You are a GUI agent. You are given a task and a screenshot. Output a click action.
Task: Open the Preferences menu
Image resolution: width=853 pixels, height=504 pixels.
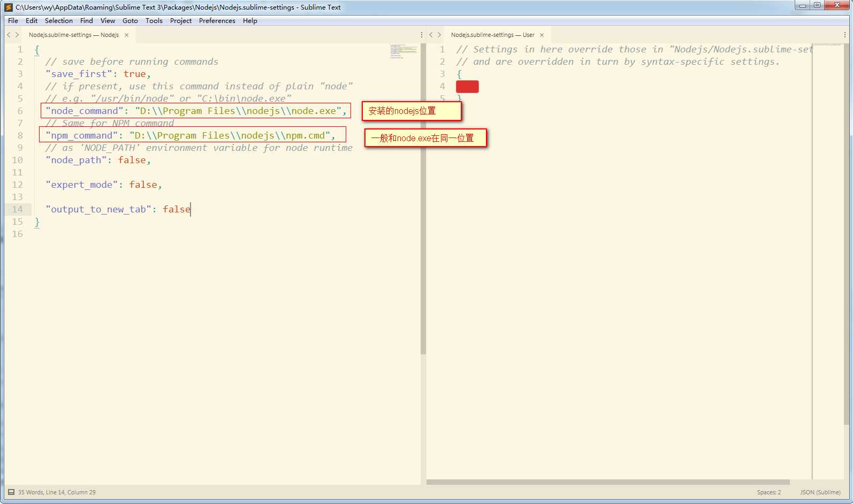(x=217, y=20)
